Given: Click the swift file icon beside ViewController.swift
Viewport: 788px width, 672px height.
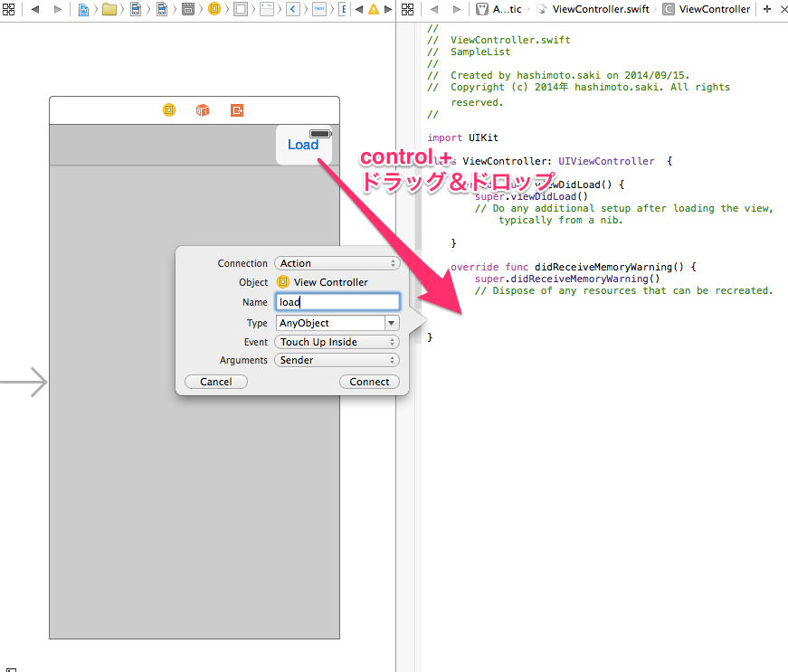Looking at the screenshot, I should [544, 9].
